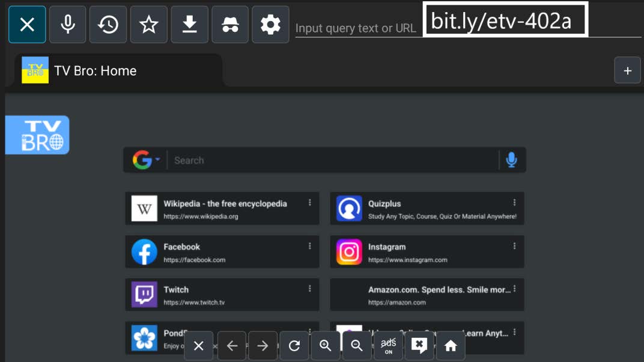Focus the URL input field
Viewport: 644px width, 362px height.
click(x=468, y=28)
